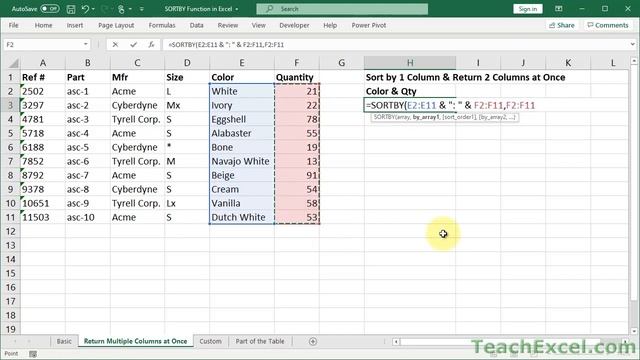Screen dimensions: 640x360
Task: Click the Undo icon
Action: point(85,9)
